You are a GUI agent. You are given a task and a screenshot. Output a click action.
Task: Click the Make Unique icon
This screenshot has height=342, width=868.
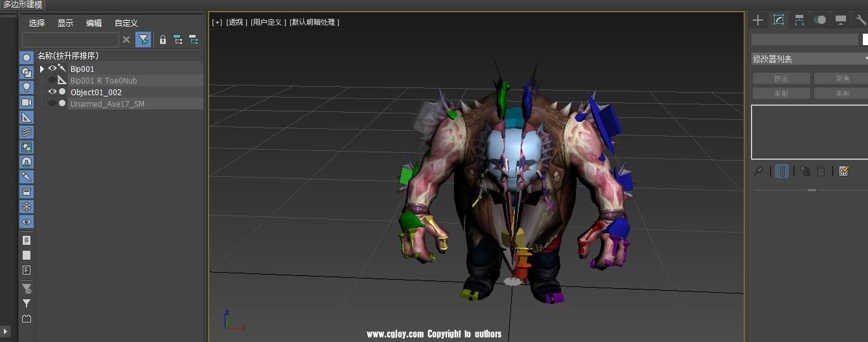coord(805,171)
